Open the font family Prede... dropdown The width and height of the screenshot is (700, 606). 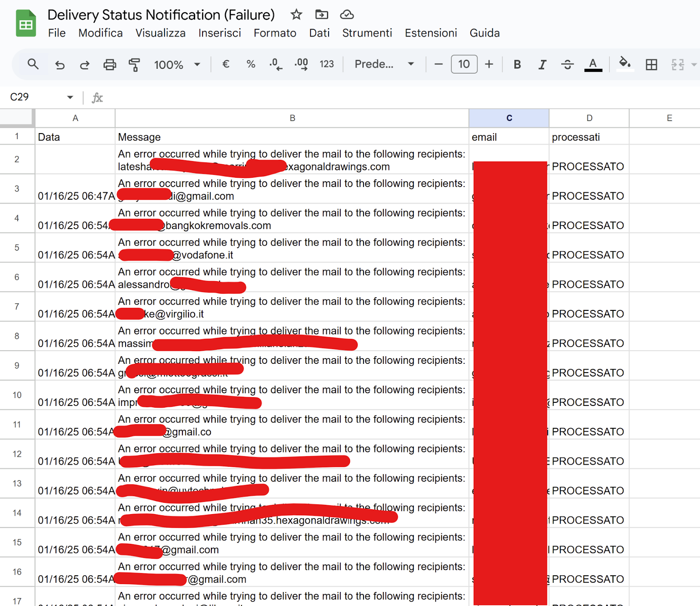pyautogui.click(x=384, y=64)
